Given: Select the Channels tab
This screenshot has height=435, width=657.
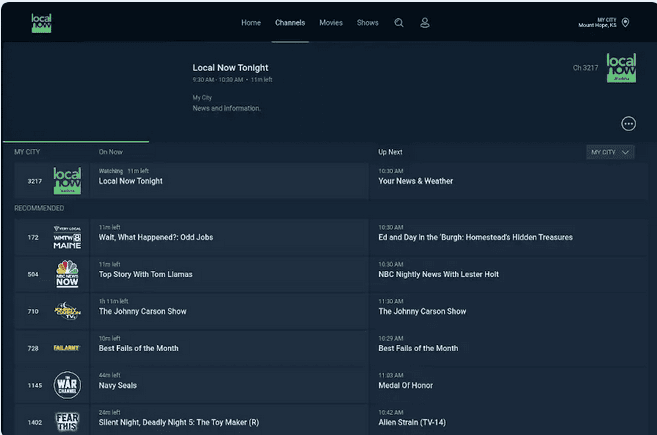Looking at the screenshot, I should point(290,23).
